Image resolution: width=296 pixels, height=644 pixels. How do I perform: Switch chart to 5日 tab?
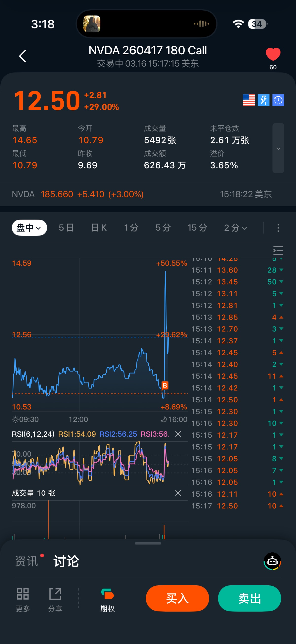(x=66, y=228)
